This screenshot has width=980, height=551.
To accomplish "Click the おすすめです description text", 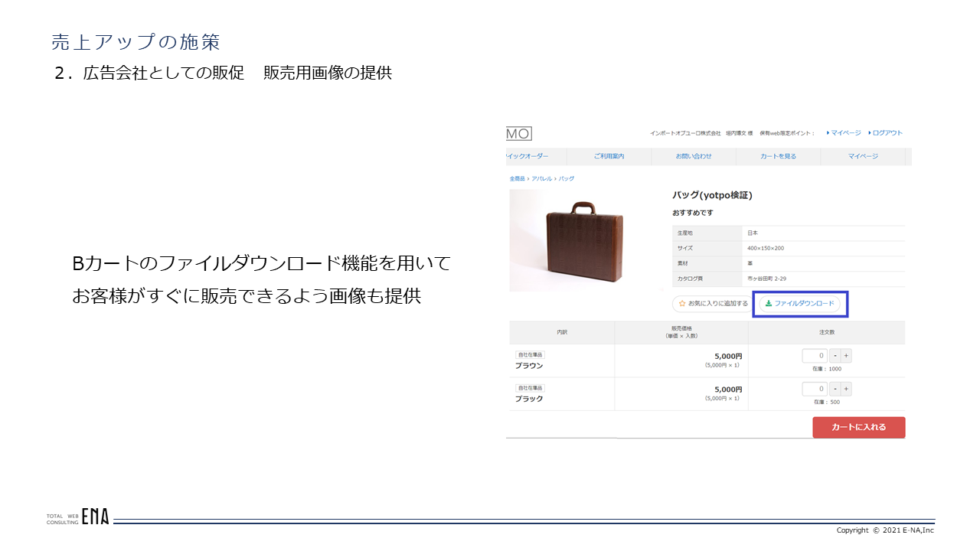I will [693, 213].
